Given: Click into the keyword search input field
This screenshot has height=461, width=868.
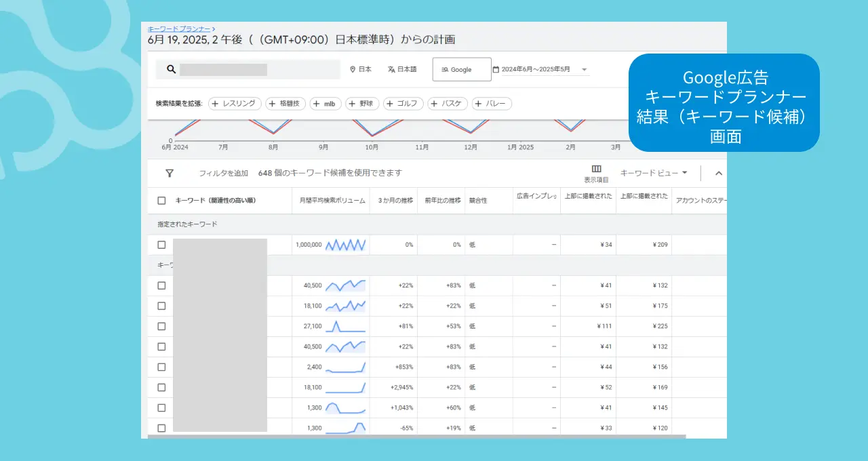Looking at the screenshot, I should pos(248,69).
